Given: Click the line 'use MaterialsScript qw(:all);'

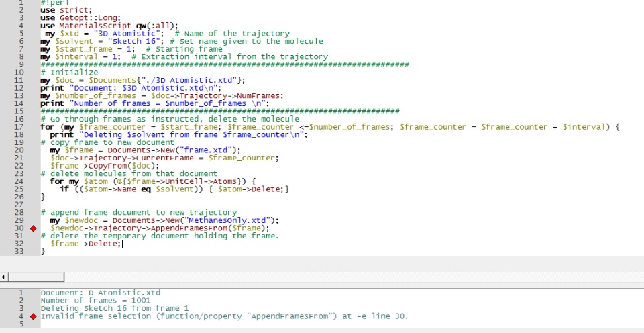Looking at the screenshot, I should tap(109, 26).
